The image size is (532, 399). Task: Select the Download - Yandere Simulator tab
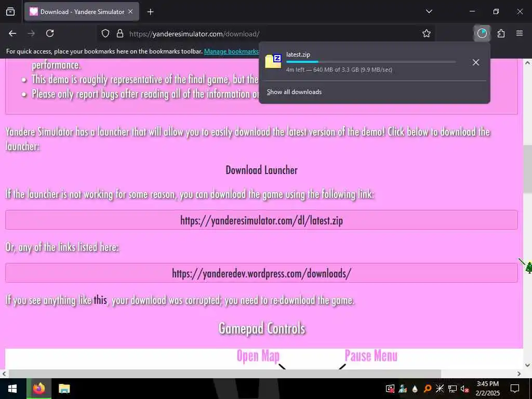[x=82, y=11]
